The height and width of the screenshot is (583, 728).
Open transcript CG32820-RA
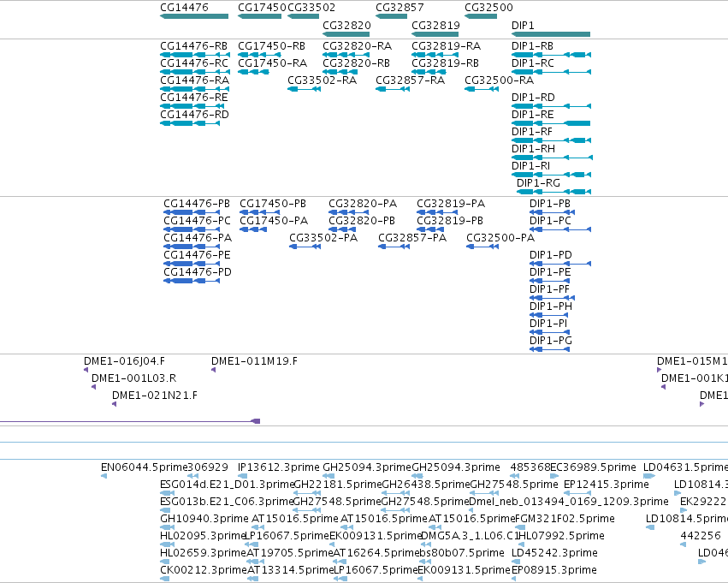[x=357, y=46]
